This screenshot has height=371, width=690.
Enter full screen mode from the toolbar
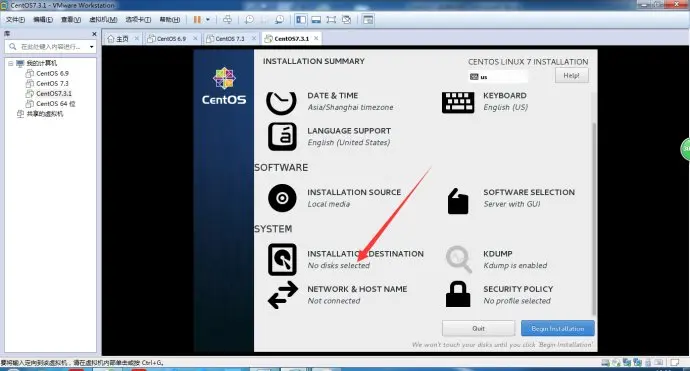click(331, 19)
